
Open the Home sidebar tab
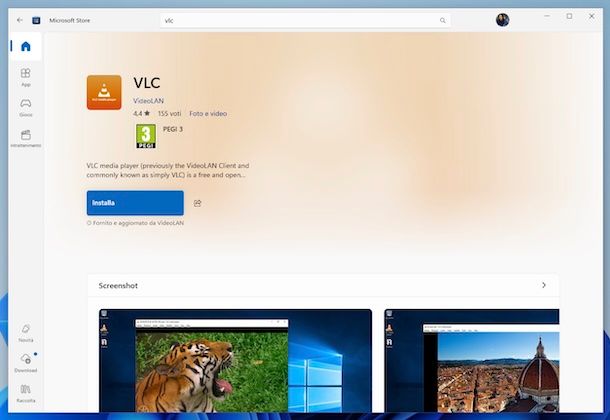coord(26,46)
